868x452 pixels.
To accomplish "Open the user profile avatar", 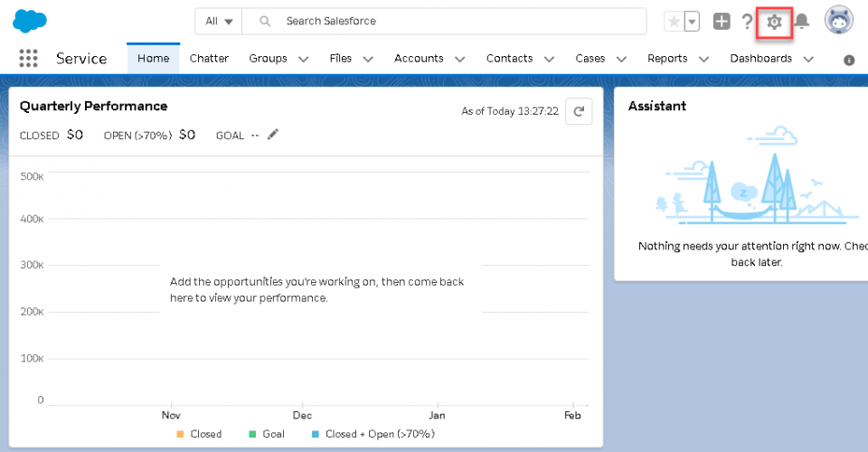I will coord(839,21).
